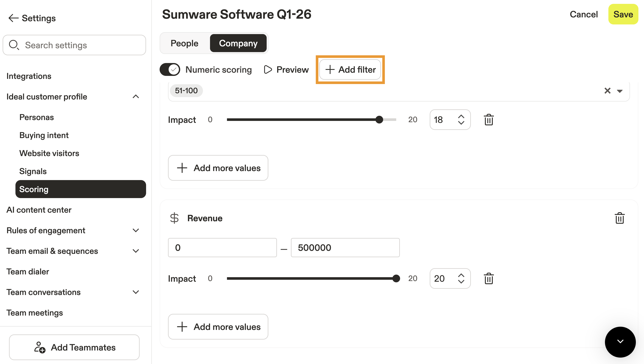
Task: Click the search magnifier icon
Action: [x=14, y=45]
